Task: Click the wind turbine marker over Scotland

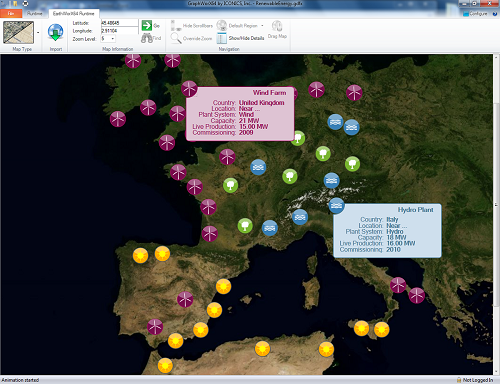Action: (x=172, y=60)
